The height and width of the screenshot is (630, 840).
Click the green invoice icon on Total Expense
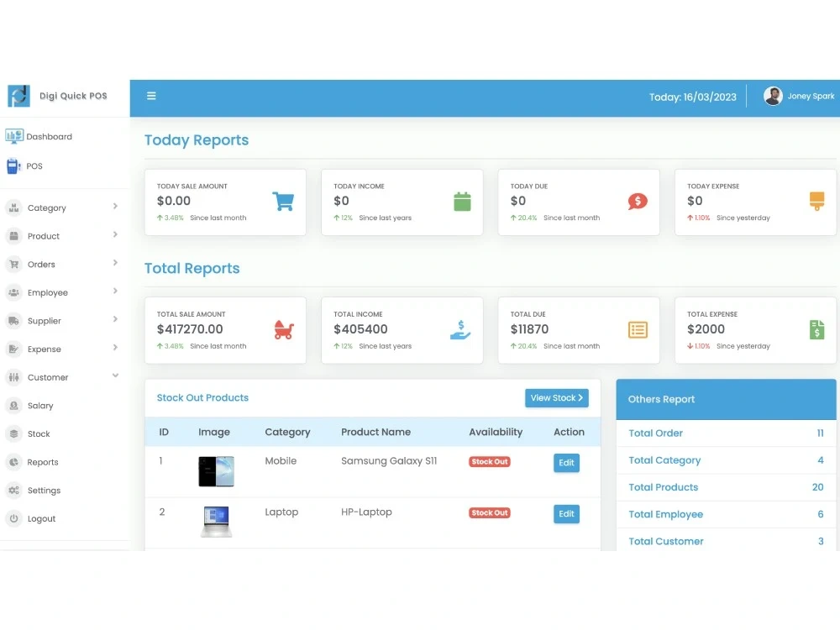click(817, 330)
